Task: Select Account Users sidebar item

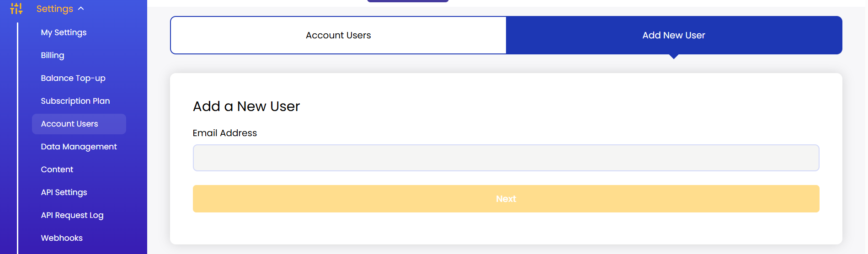Action: pos(69,124)
